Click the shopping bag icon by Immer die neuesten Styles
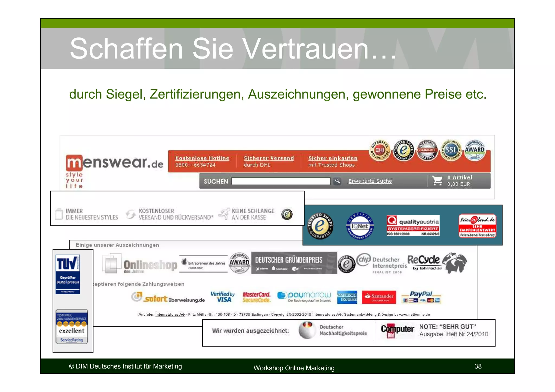This screenshot has width=555, height=392. click(59, 214)
